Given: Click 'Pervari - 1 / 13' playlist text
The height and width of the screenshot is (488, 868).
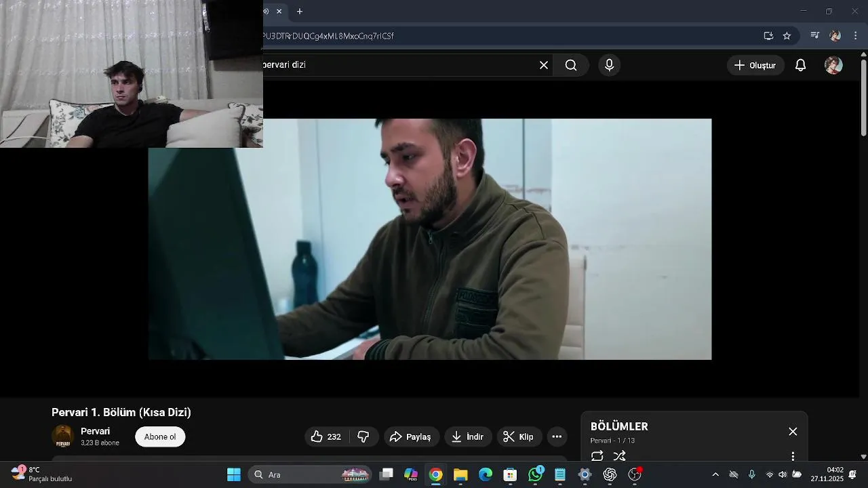Looking at the screenshot, I should pyautogui.click(x=612, y=441).
